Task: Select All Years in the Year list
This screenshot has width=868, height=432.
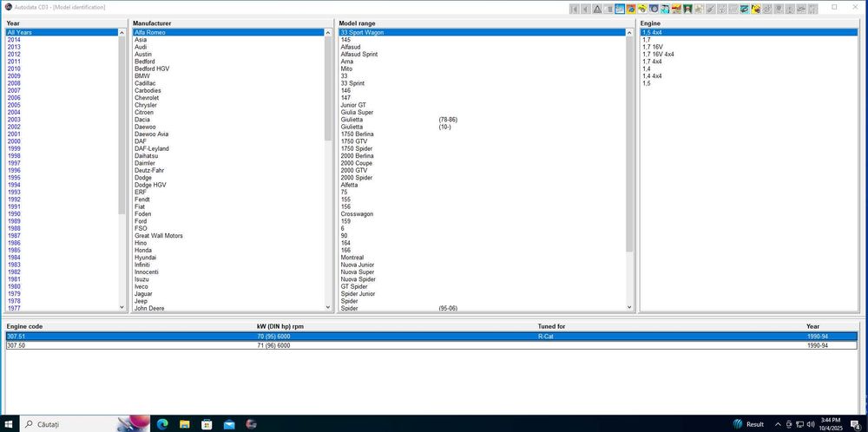Action: (x=62, y=33)
